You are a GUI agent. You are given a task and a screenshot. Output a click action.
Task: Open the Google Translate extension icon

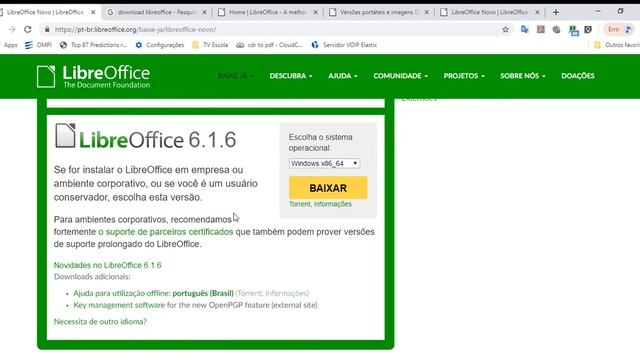pyautogui.click(x=524, y=29)
